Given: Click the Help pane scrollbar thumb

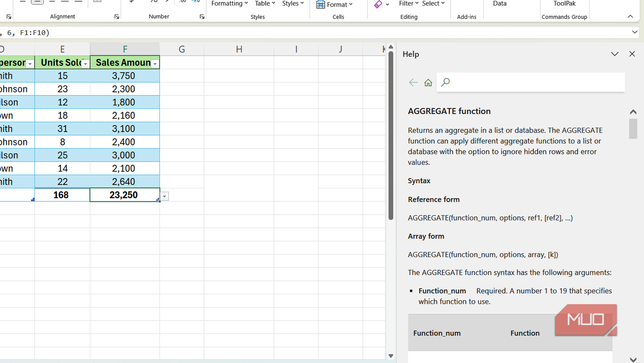Looking at the screenshot, I should click(x=633, y=129).
